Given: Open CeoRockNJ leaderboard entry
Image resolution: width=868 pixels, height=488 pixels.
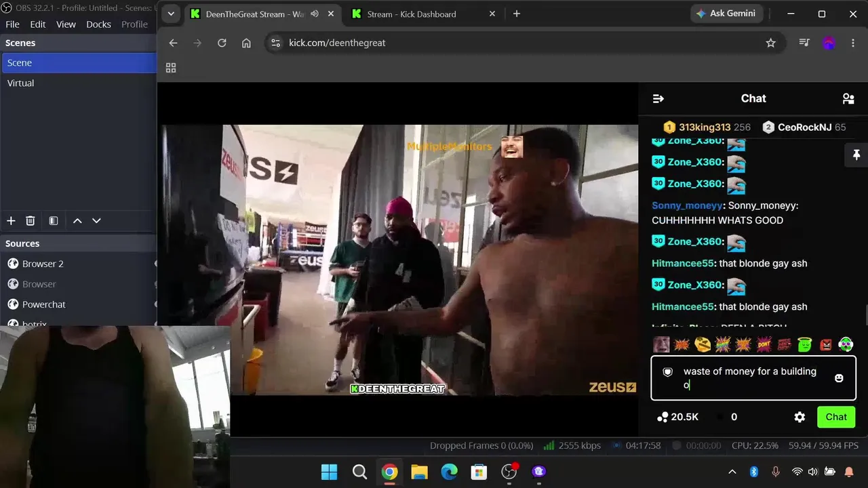Looking at the screenshot, I should [804, 127].
